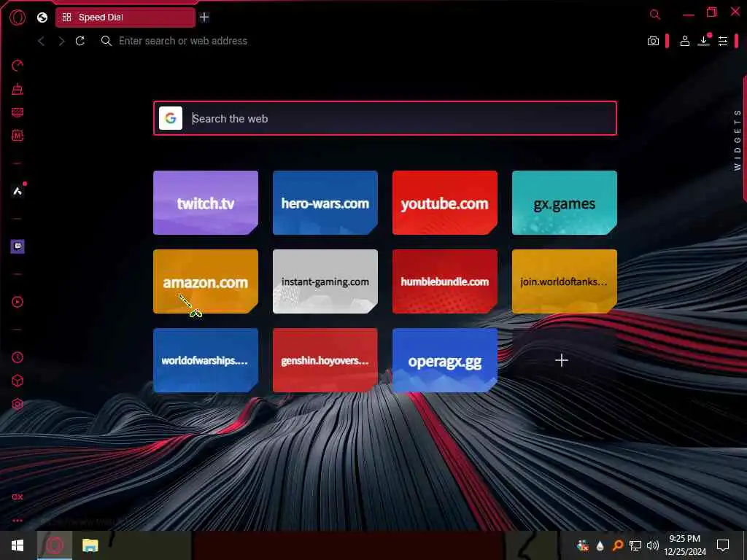Viewport: 747px width, 560px height.
Task: Open the amazon.com speed dial tile
Action: 205,281
